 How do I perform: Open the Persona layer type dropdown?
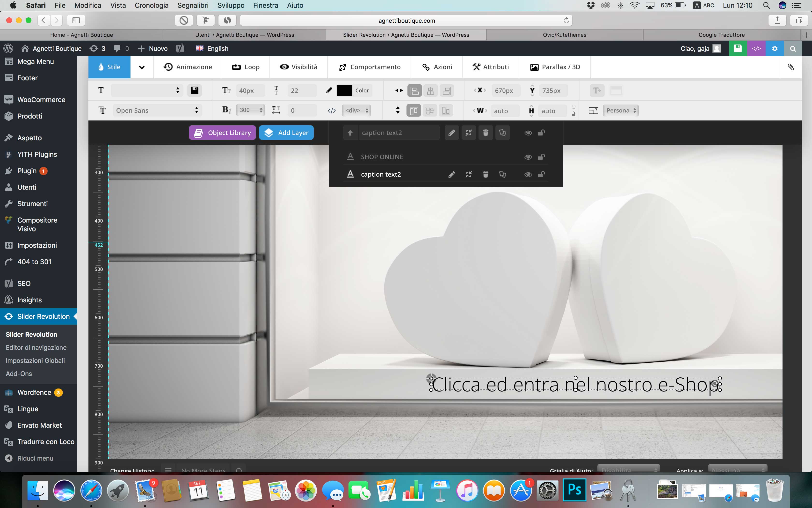[x=621, y=110]
